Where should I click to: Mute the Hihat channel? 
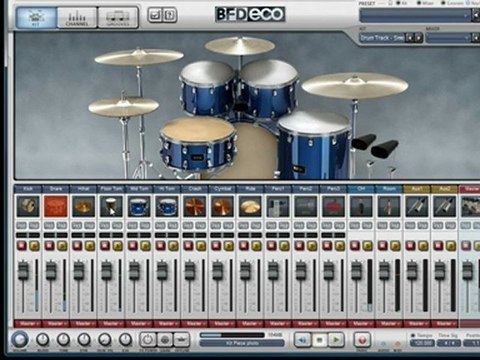click(77, 246)
